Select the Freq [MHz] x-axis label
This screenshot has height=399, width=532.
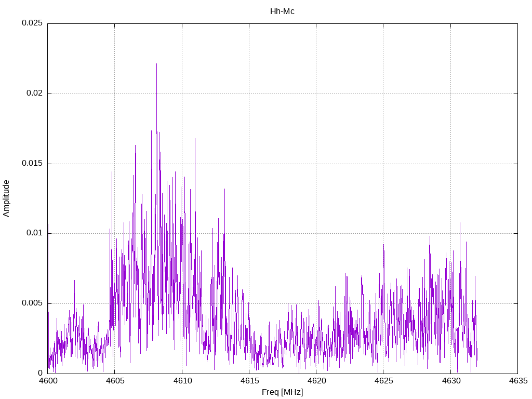tap(282, 392)
